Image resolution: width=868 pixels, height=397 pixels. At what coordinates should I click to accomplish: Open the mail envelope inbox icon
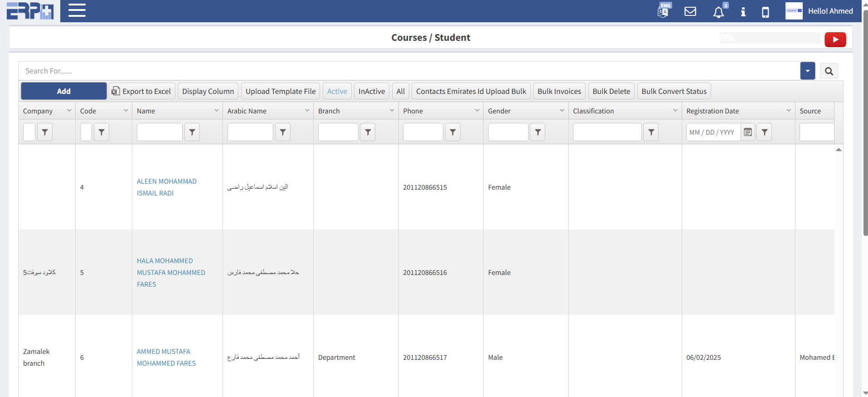click(x=690, y=11)
